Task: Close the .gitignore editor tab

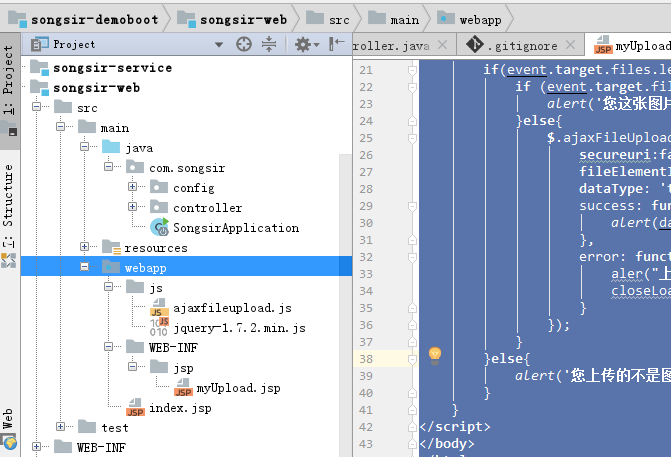Action: click(570, 45)
